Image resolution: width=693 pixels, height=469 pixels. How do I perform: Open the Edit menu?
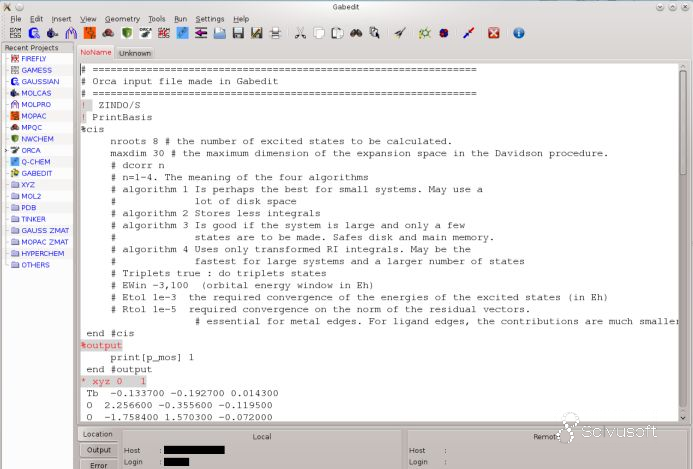click(36, 19)
